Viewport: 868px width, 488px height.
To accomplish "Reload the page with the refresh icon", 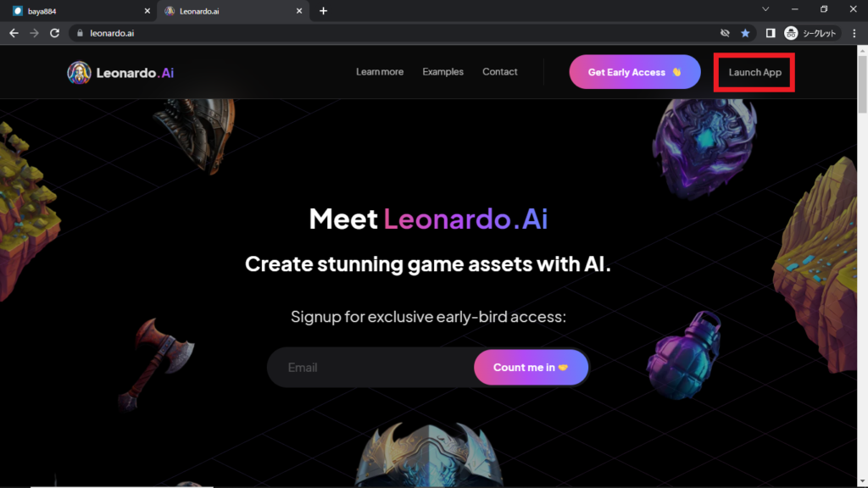I will click(x=54, y=33).
